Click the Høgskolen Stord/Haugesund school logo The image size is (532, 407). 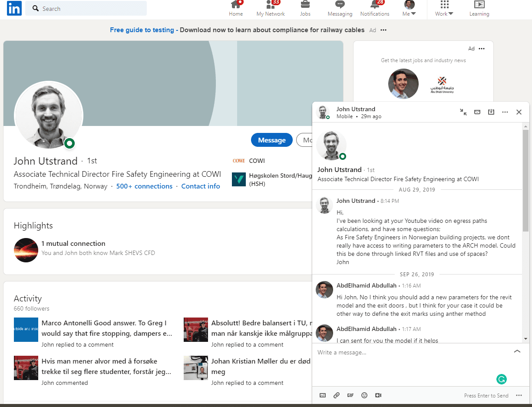[x=239, y=179]
